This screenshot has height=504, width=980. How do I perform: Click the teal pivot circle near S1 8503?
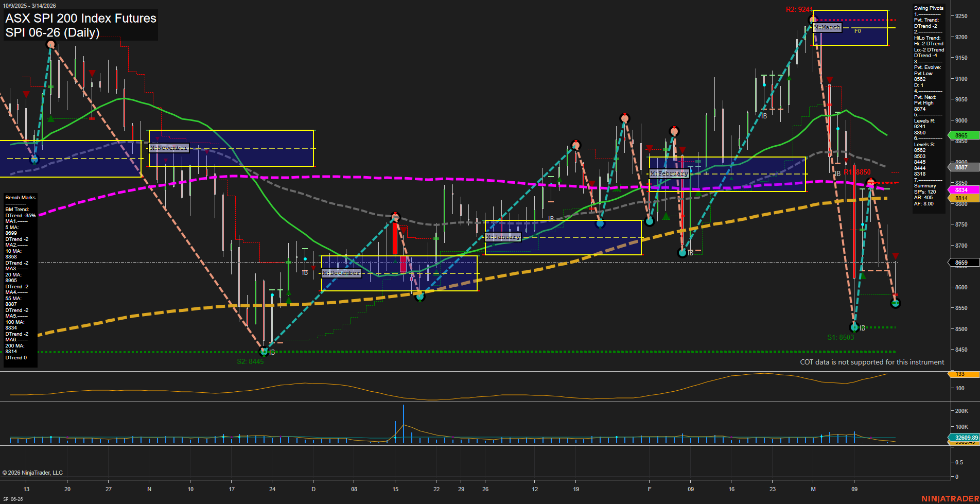tap(854, 327)
